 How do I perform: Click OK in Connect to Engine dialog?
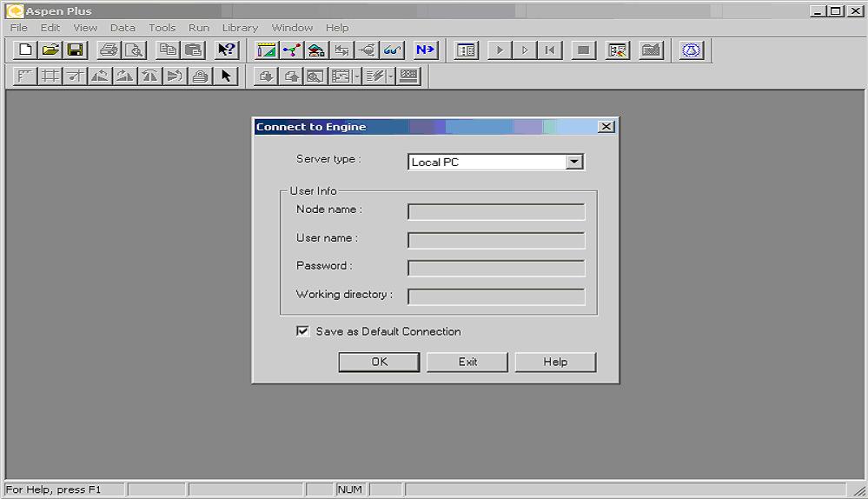379,362
